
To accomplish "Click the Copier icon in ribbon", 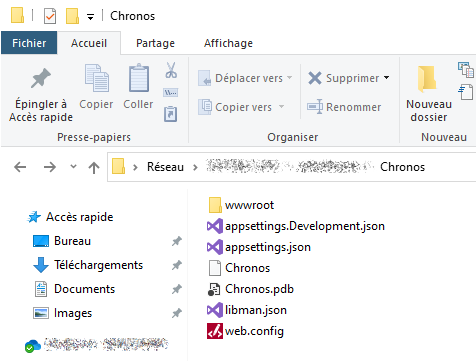I will [x=97, y=78].
